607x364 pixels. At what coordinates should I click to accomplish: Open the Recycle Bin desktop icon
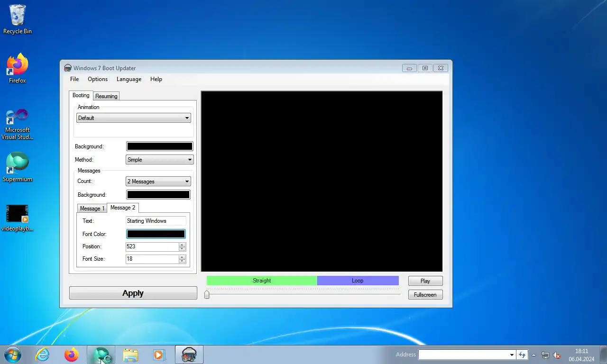coord(18,19)
